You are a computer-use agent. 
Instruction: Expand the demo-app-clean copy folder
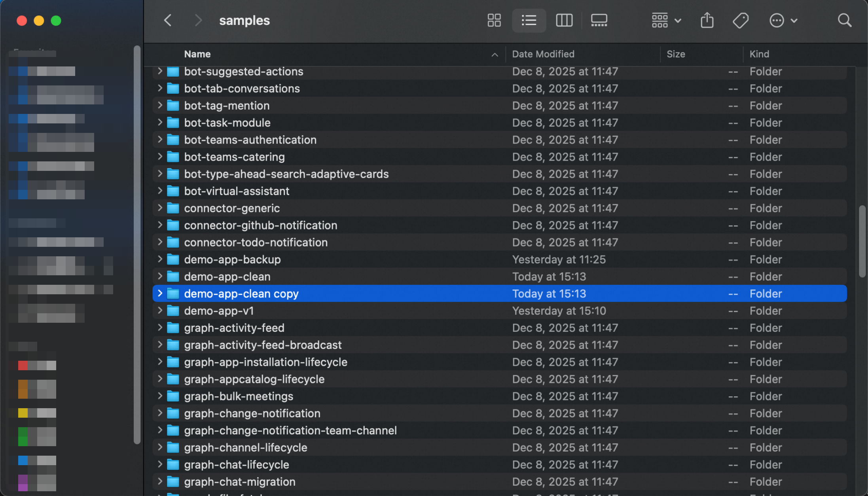point(160,293)
